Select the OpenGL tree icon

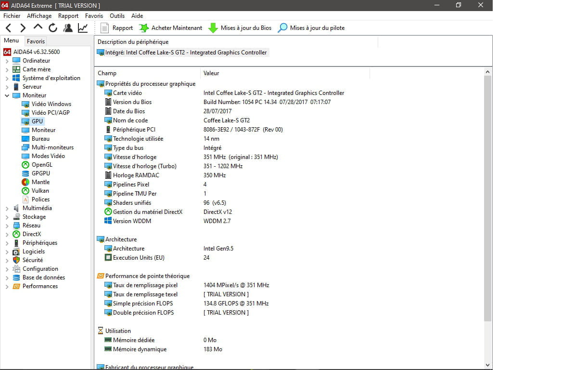click(x=26, y=165)
